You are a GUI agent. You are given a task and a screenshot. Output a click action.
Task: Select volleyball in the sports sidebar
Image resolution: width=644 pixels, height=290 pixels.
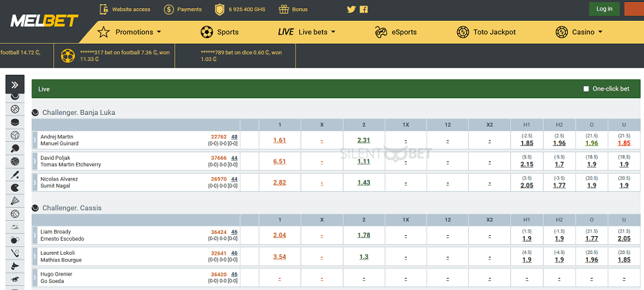15,135
